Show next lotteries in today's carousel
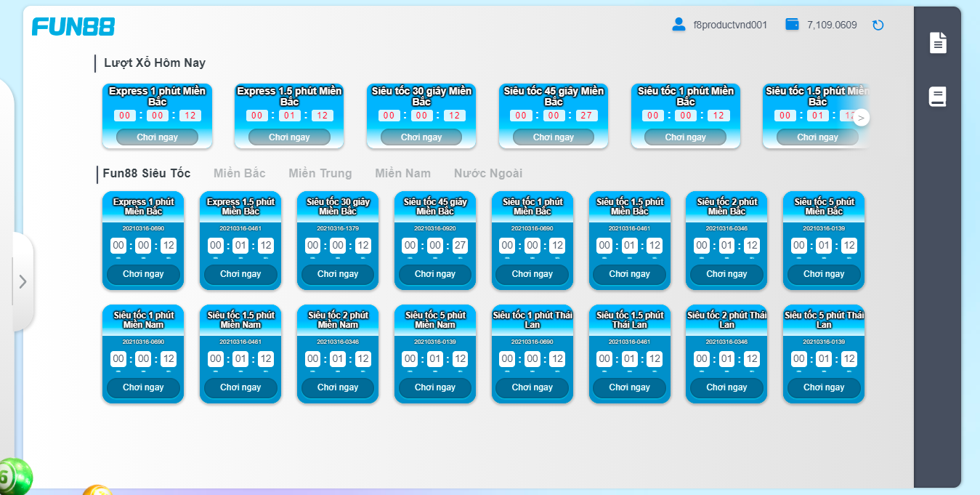The image size is (980, 495). (862, 118)
